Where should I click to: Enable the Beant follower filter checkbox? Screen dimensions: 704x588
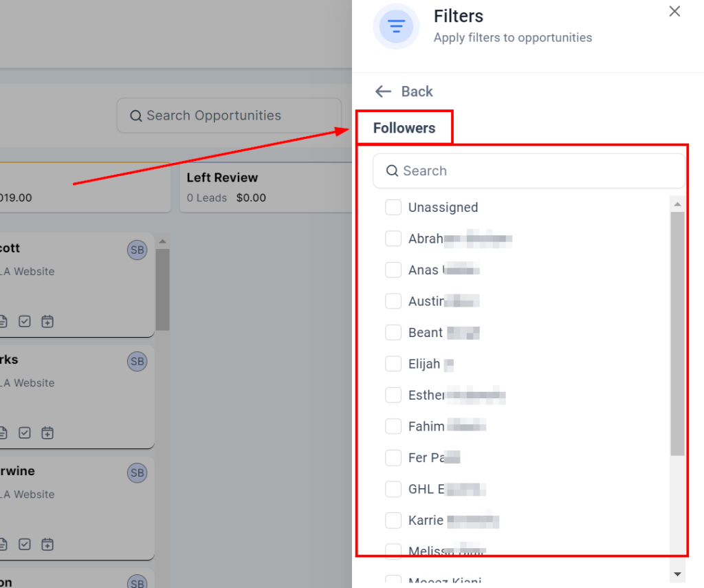[x=393, y=333]
